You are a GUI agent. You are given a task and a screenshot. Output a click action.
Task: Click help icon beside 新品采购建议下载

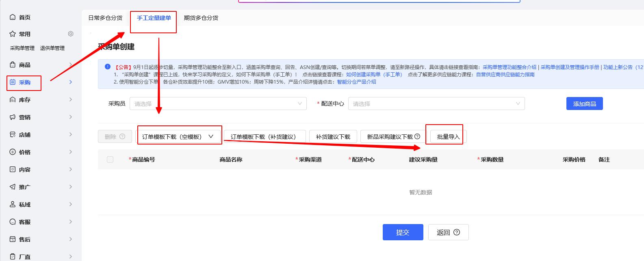point(417,137)
